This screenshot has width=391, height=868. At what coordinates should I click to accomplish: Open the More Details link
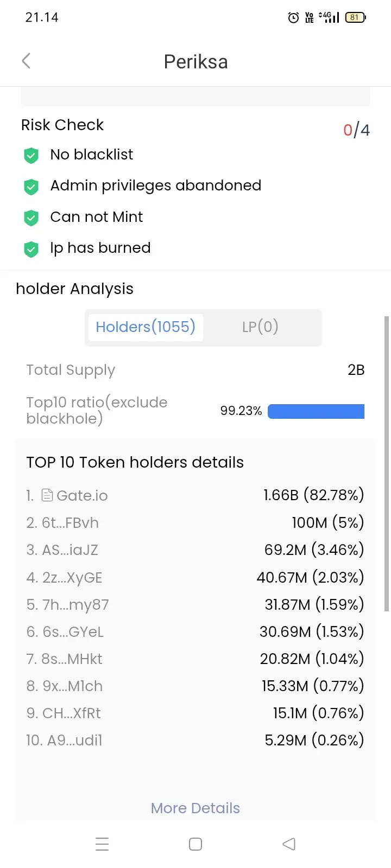tap(195, 808)
